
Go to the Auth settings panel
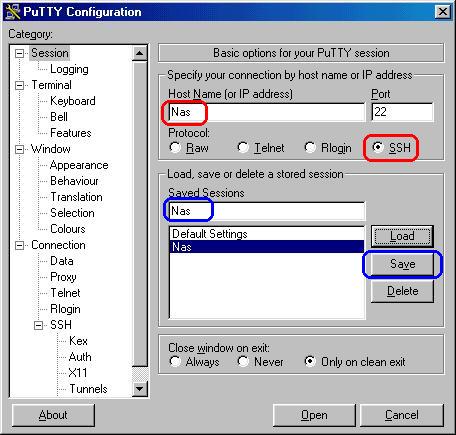tap(80, 357)
